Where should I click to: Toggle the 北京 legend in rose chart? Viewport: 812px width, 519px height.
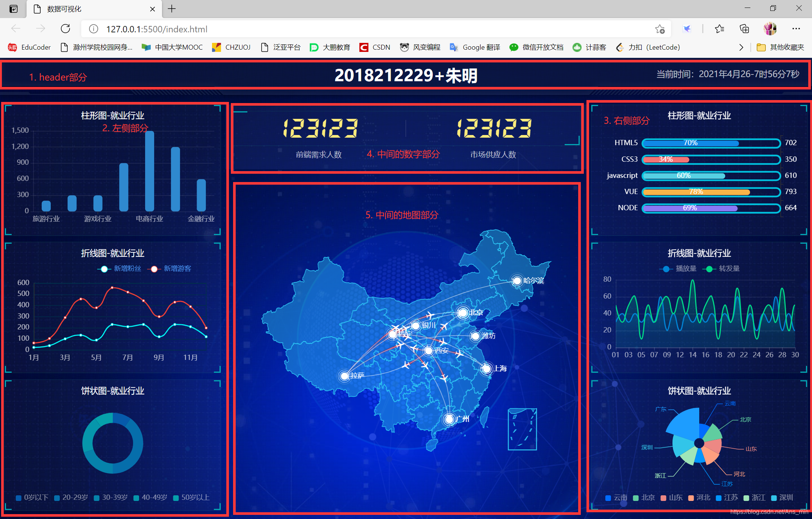[644, 498]
